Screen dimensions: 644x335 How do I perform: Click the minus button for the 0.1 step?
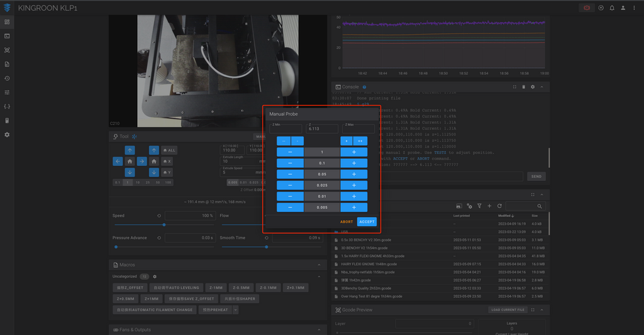[290, 163]
